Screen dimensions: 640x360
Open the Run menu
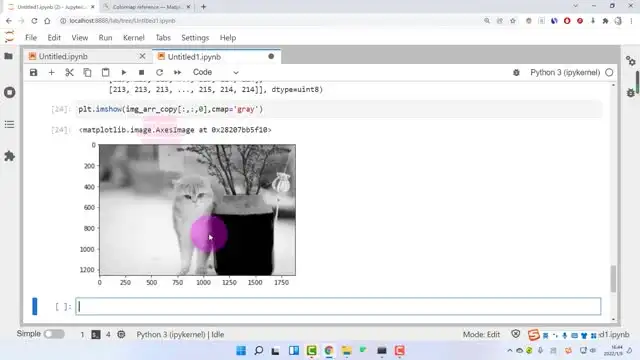[105, 38]
